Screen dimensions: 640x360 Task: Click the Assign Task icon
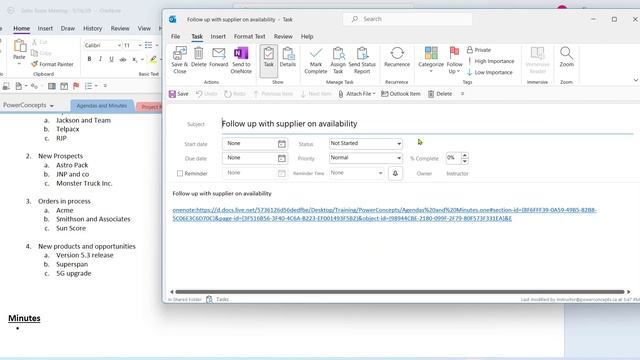click(338, 60)
